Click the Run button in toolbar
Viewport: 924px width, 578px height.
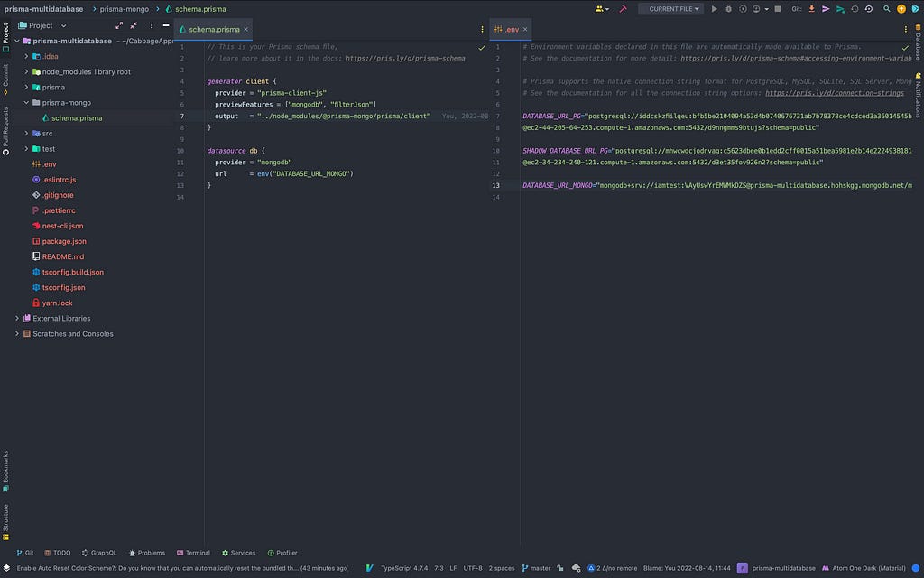click(x=715, y=9)
